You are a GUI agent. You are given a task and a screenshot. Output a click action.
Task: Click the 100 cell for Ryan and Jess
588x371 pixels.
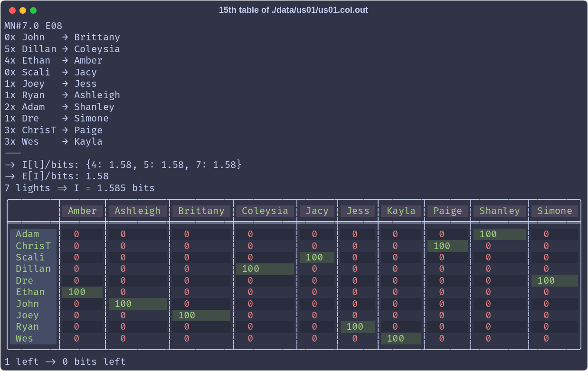click(358, 327)
